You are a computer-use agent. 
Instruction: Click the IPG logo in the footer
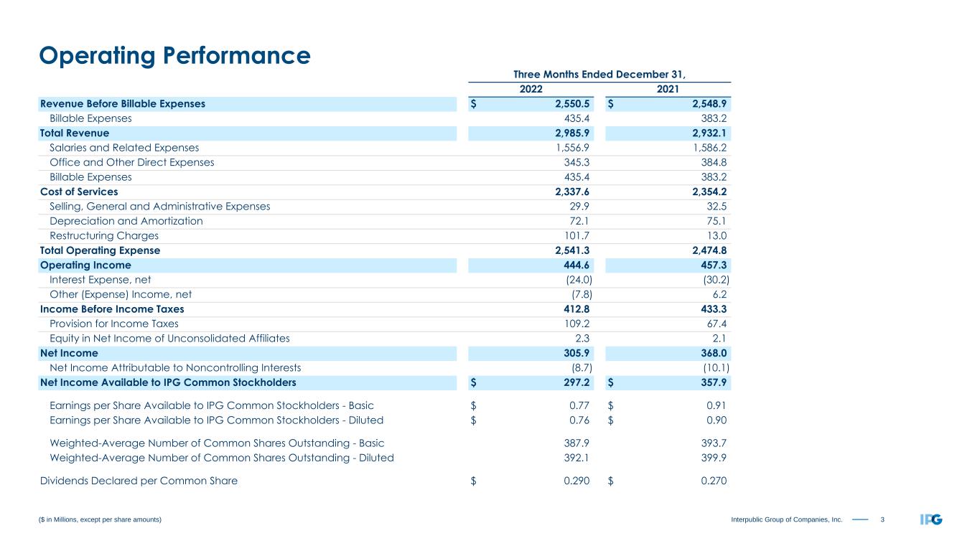click(x=930, y=519)
